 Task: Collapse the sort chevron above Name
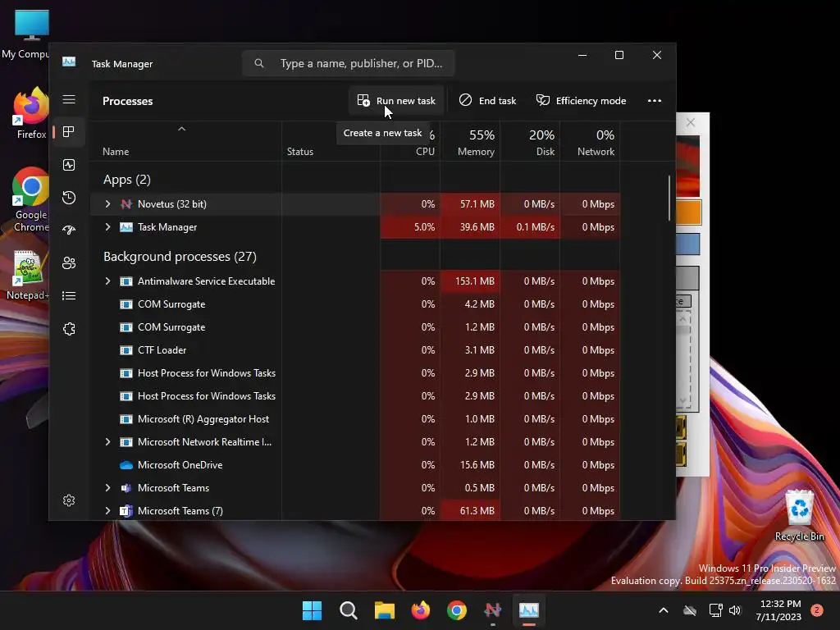181,129
